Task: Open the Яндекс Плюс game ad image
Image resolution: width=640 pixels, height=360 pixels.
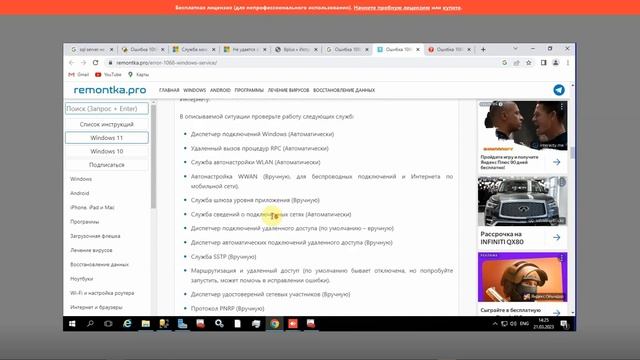Action: tap(522, 125)
